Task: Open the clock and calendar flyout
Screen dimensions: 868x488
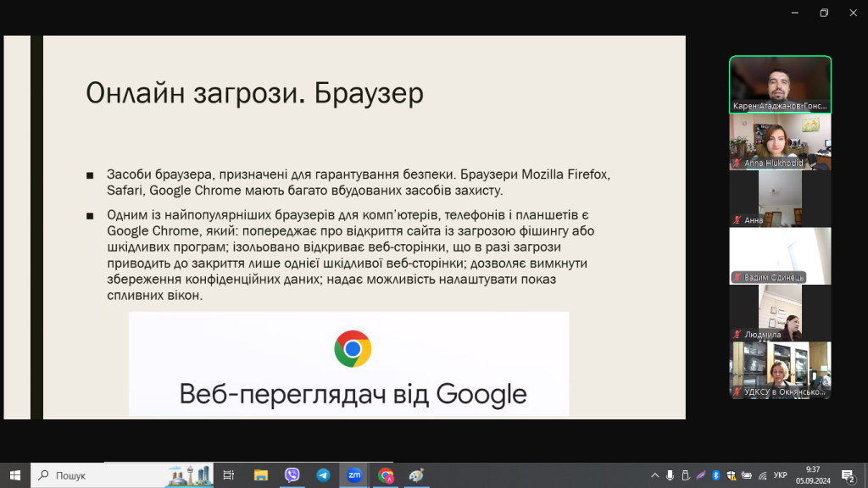Action: pyautogui.click(x=813, y=475)
